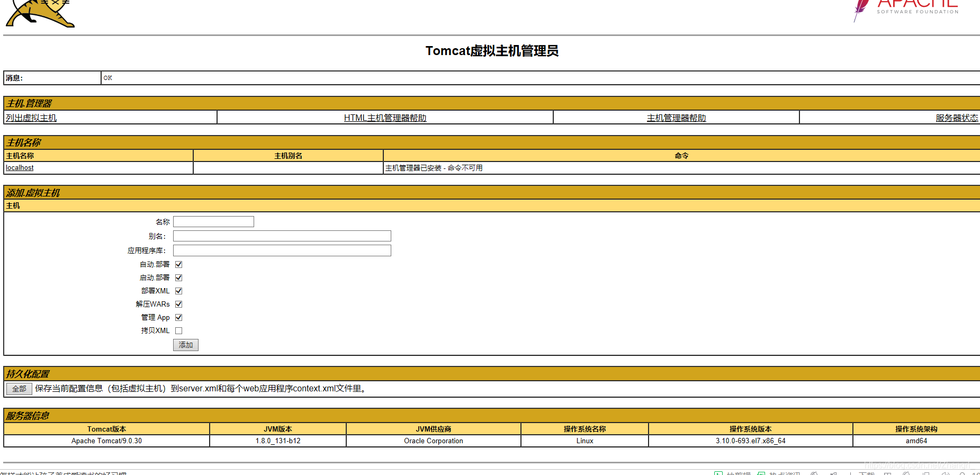Click the 持久化配置 section heading
Image resolution: width=980 pixels, height=475 pixels.
[x=28, y=374]
